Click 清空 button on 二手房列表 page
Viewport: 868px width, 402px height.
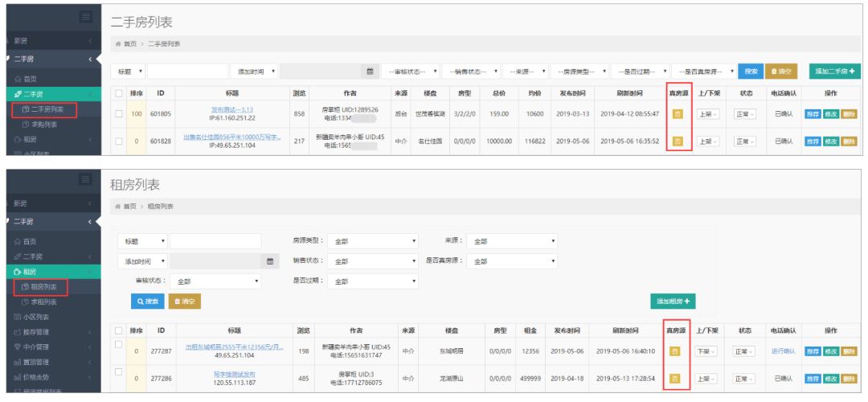(x=781, y=72)
